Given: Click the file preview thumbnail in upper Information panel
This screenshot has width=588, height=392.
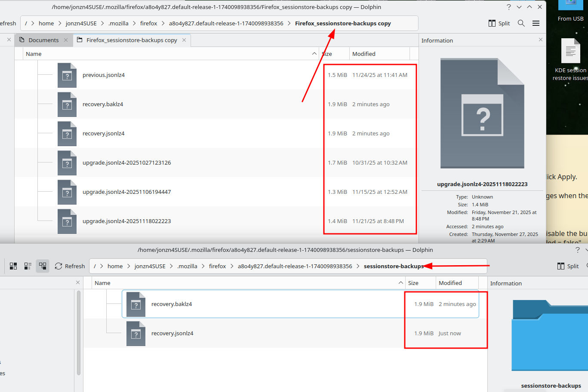Looking at the screenshot, I should click(482, 113).
